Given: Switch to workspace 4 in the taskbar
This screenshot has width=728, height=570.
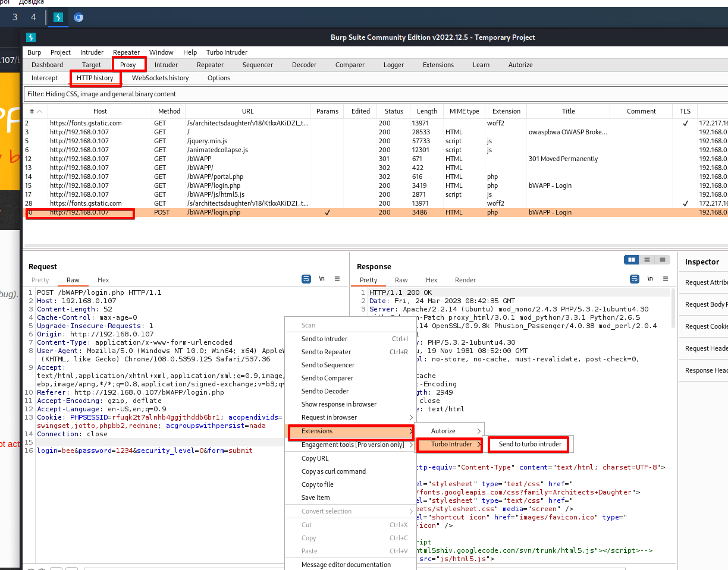Looking at the screenshot, I should click(x=33, y=17).
